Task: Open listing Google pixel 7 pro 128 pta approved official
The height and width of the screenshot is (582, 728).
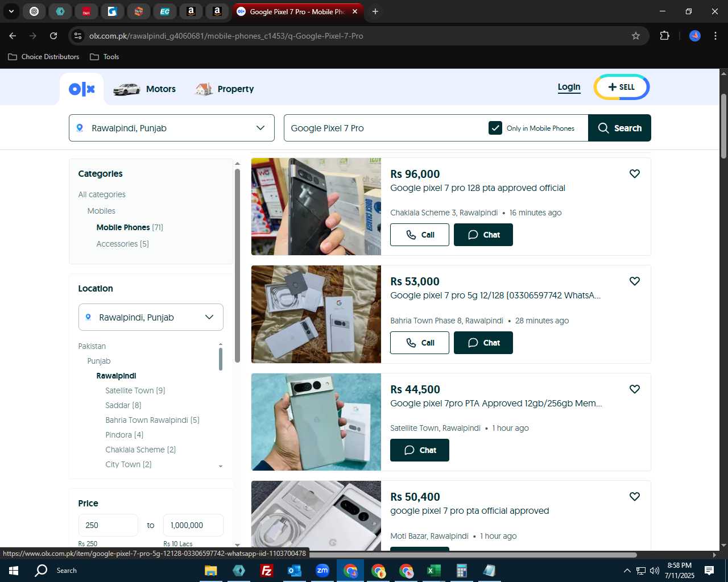Action: pyautogui.click(x=478, y=188)
